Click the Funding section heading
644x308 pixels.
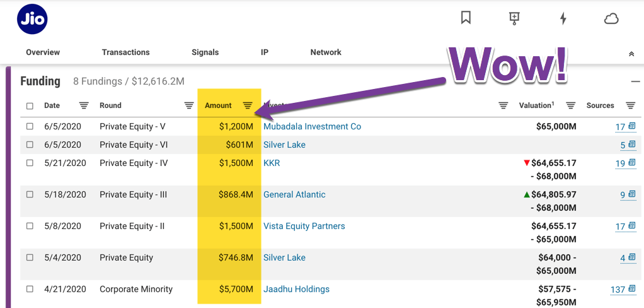tap(40, 81)
